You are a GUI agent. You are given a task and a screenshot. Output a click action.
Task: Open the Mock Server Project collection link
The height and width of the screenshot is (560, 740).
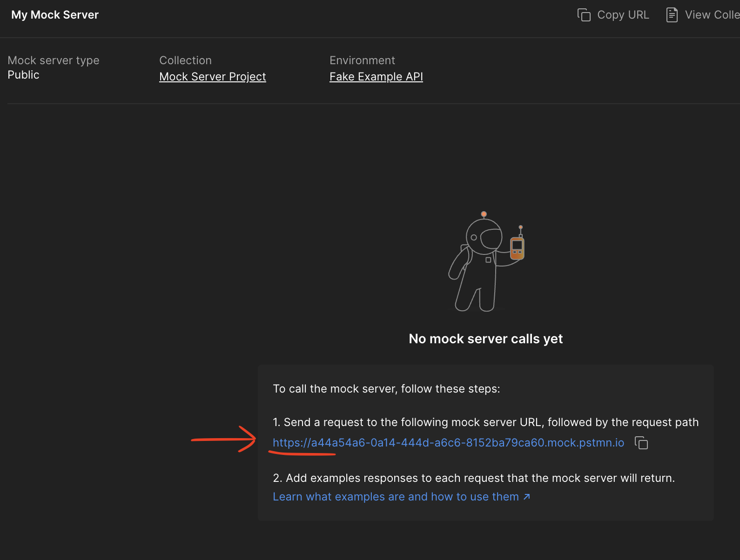coord(213,77)
